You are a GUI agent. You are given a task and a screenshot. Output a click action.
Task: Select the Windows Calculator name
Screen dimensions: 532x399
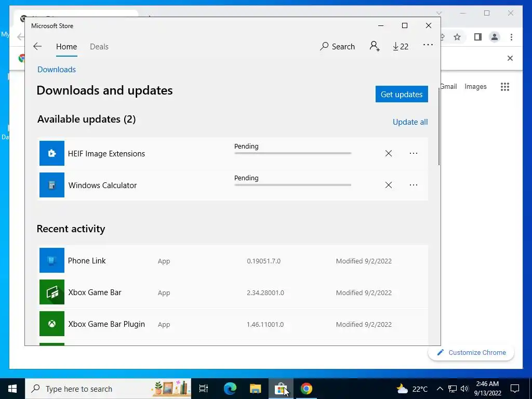(102, 185)
